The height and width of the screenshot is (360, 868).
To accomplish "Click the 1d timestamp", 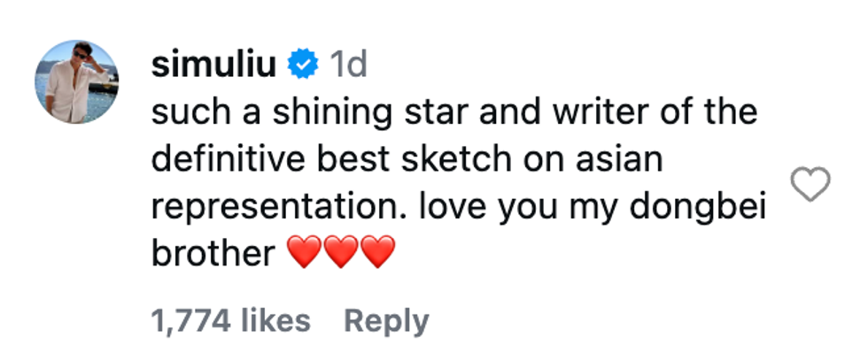I will click(x=348, y=64).
